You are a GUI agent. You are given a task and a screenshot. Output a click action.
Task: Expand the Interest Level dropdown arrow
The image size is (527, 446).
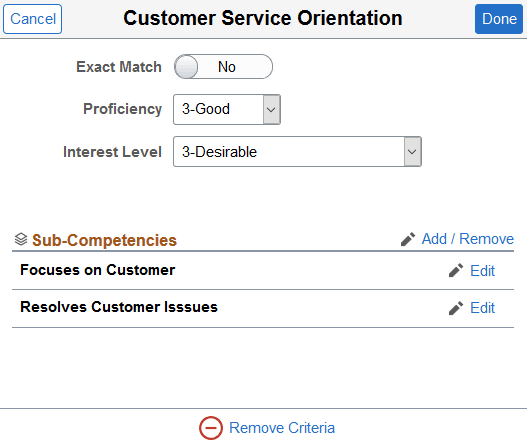(412, 152)
